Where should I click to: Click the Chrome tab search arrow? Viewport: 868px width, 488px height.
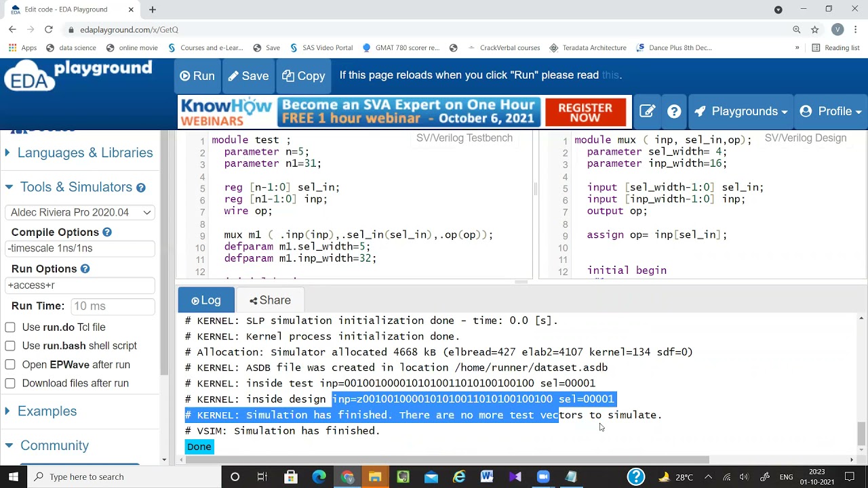[x=778, y=9]
